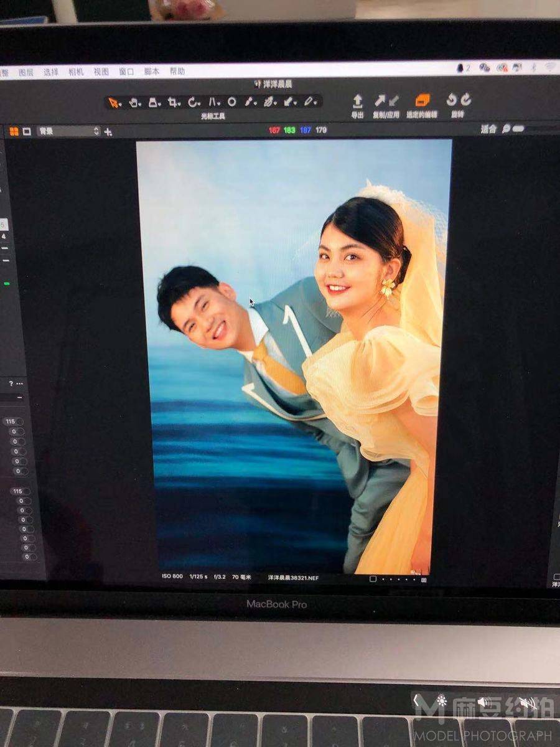Image resolution: width=560 pixels, height=747 pixels.
Task: Click the 适合 fit-zoom button
Action: tap(488, 129)
